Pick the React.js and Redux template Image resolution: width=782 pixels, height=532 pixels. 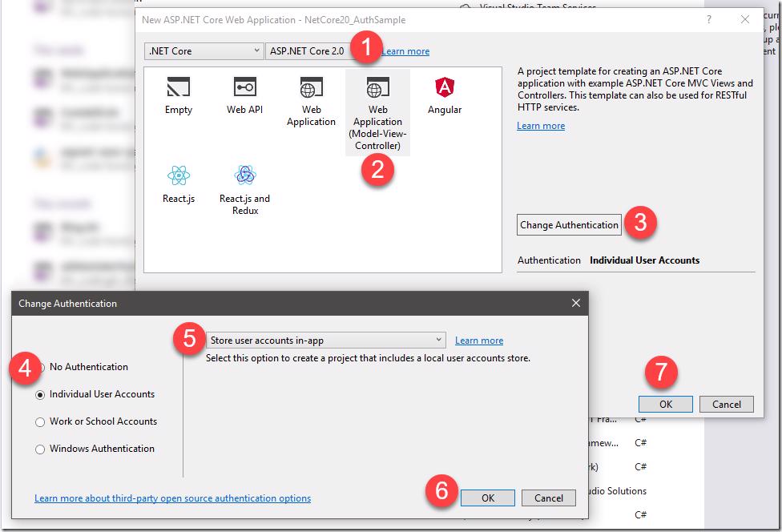pos(244,190)
